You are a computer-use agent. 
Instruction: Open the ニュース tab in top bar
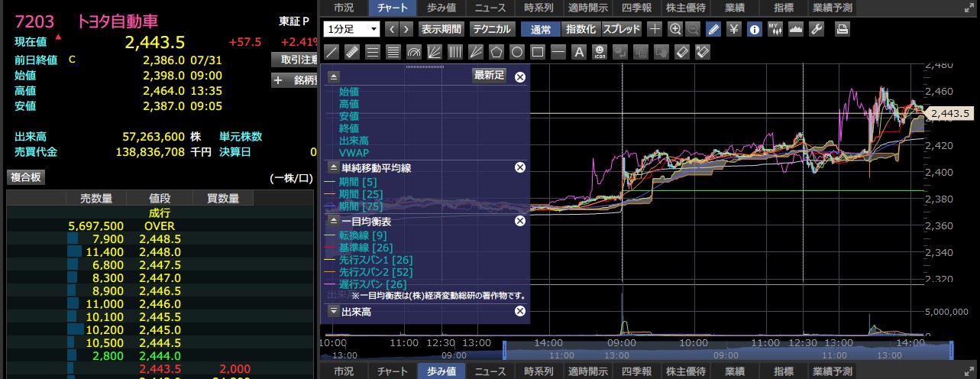click(490, 8)
